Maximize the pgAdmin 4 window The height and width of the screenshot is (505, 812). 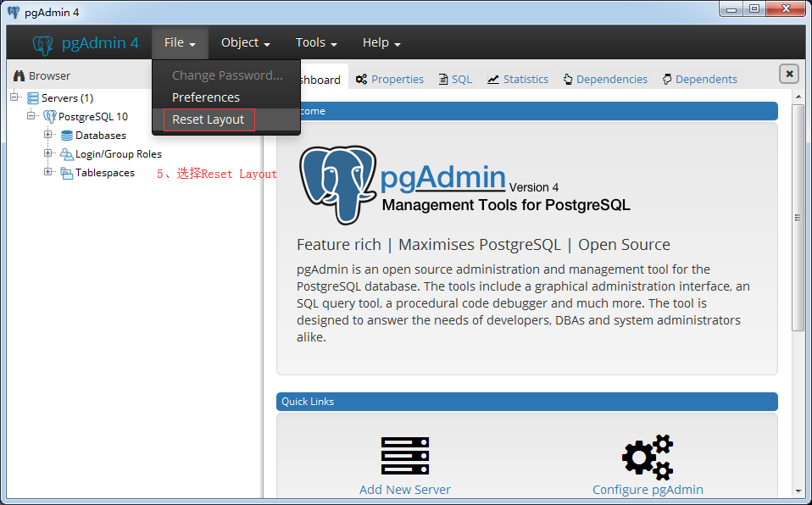click(x=754, y=8)
